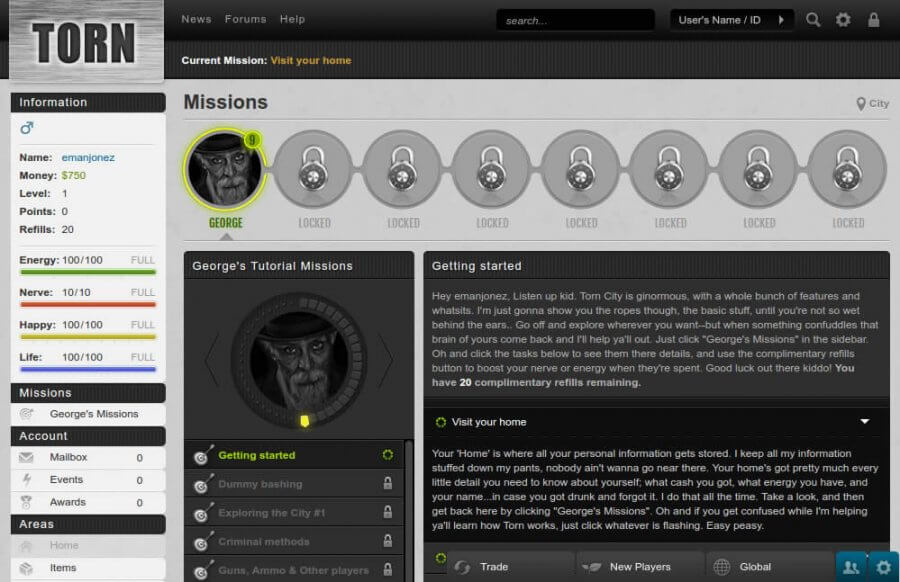900x582 pixels.
Task: Select George's mission portrait circle
Action: [224, 168]
